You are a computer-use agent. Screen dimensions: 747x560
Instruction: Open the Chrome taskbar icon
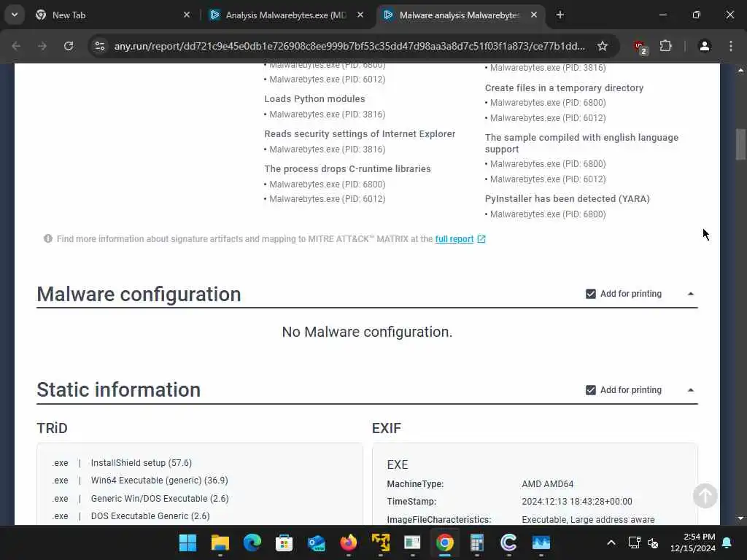pyautogui.click(x=444, y=542)
